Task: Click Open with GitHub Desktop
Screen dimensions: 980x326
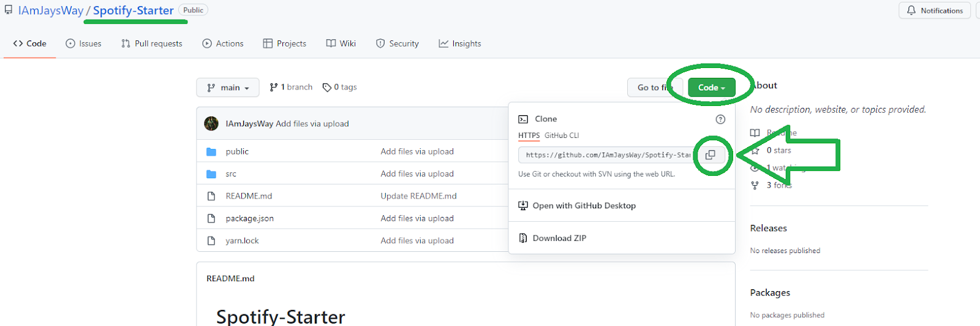Action: pos(577,206)
